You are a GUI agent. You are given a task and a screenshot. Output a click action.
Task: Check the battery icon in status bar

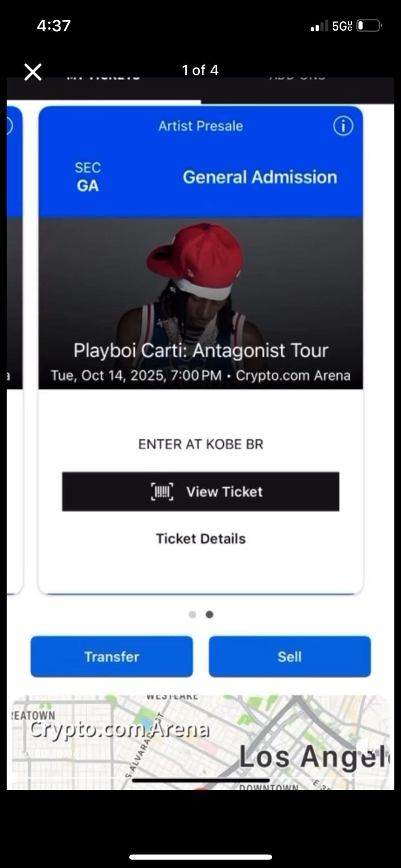click(x=369, y=26)
